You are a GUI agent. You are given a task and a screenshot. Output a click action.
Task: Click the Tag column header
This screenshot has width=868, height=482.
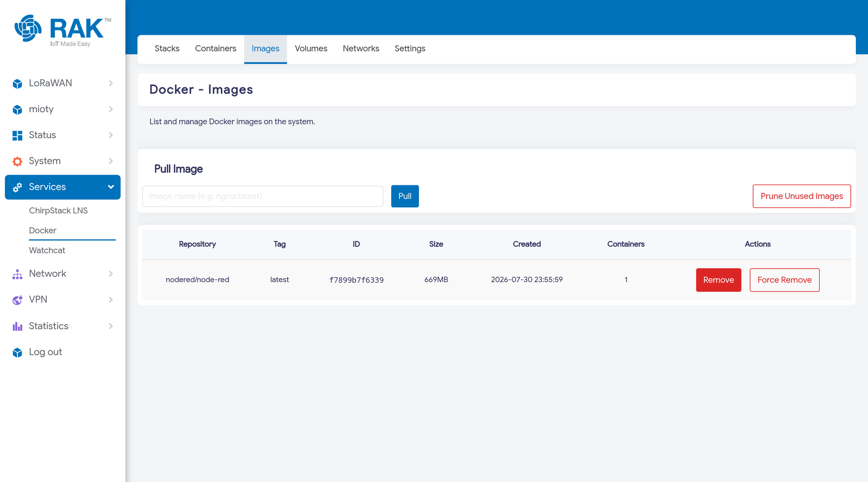click(279, 244)
